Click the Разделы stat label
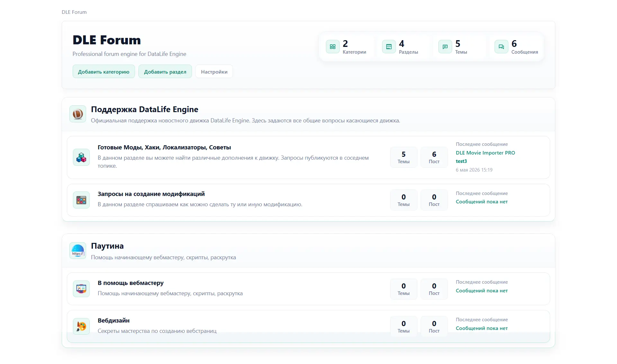The width and height of the screenshot is (617, 364). [x=408, y=52]
